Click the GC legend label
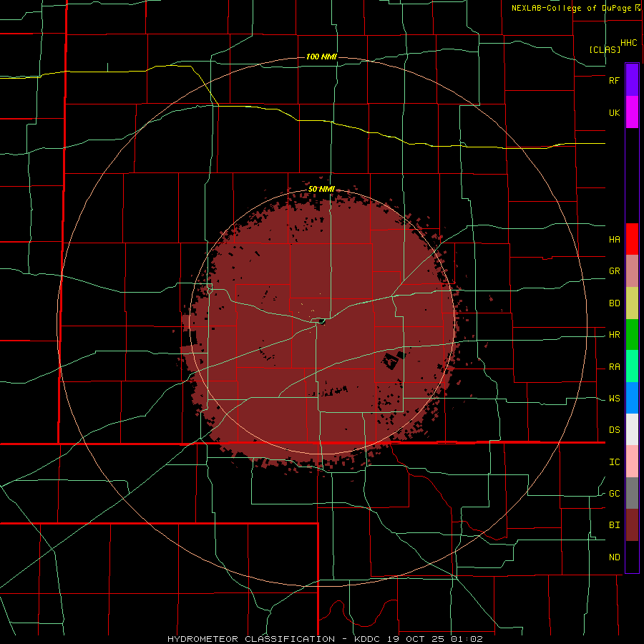Viewport: 644px width, 644px height. pyautogui.click(x=614, y=494)
